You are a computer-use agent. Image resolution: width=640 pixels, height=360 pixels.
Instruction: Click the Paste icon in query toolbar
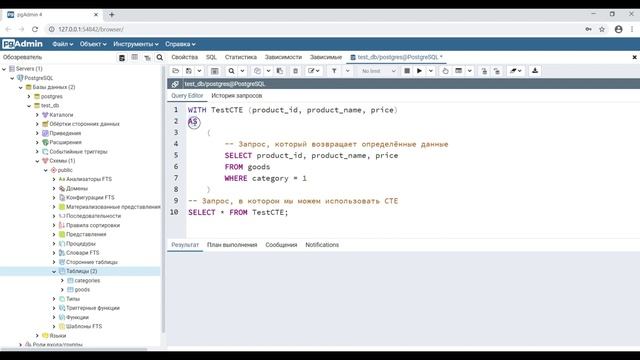pos(280,71)
